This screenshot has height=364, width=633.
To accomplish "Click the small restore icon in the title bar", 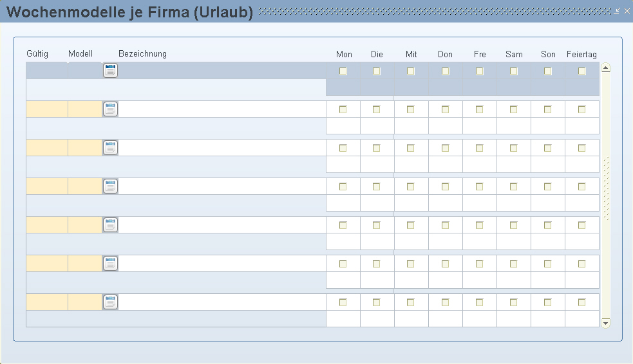I will (x=617, y=11).
